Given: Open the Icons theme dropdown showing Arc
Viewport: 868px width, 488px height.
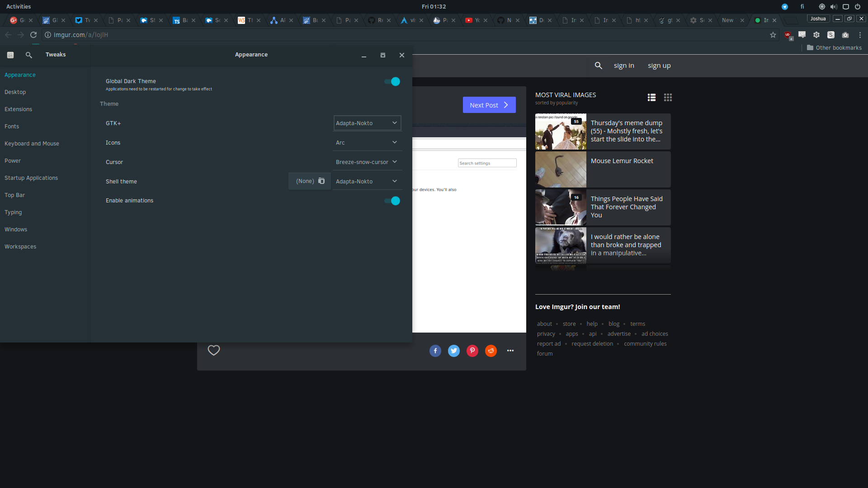Looking at the screenshot, I should point(367,142).
